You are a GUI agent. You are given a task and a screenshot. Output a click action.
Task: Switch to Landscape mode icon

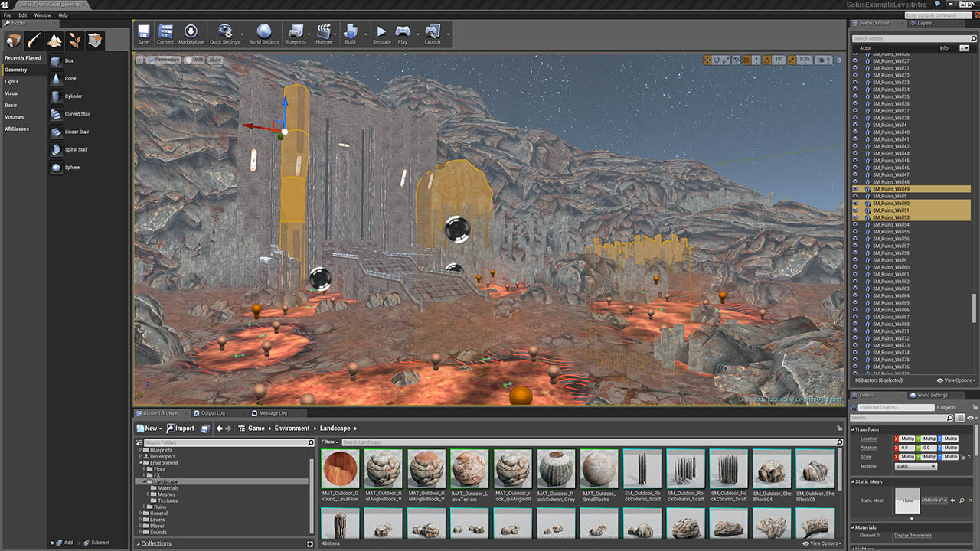(54, 41)
